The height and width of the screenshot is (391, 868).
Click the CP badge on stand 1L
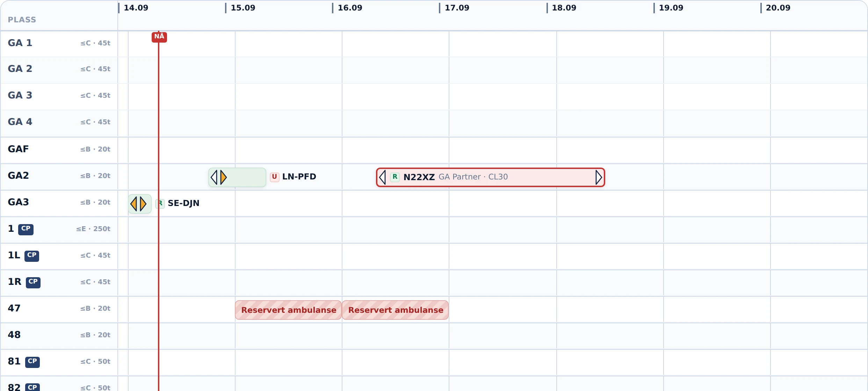(32, 256)
